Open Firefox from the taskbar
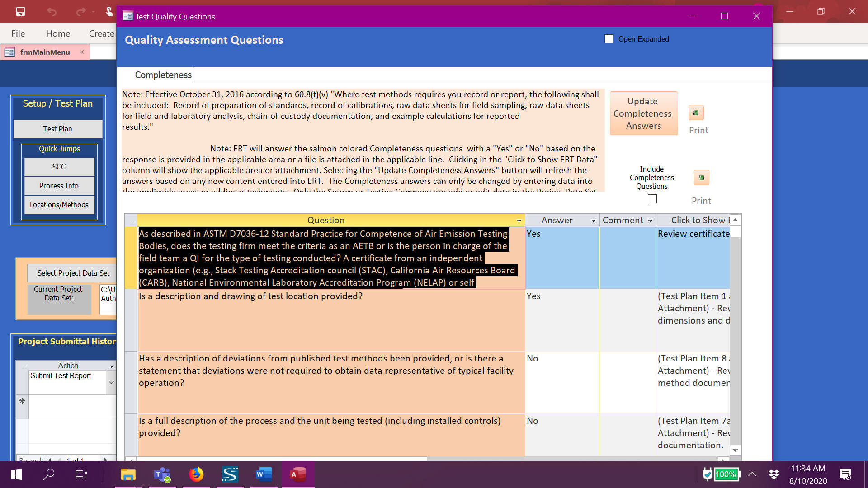The width and height of the screenshot is (868, 488). 196,474
